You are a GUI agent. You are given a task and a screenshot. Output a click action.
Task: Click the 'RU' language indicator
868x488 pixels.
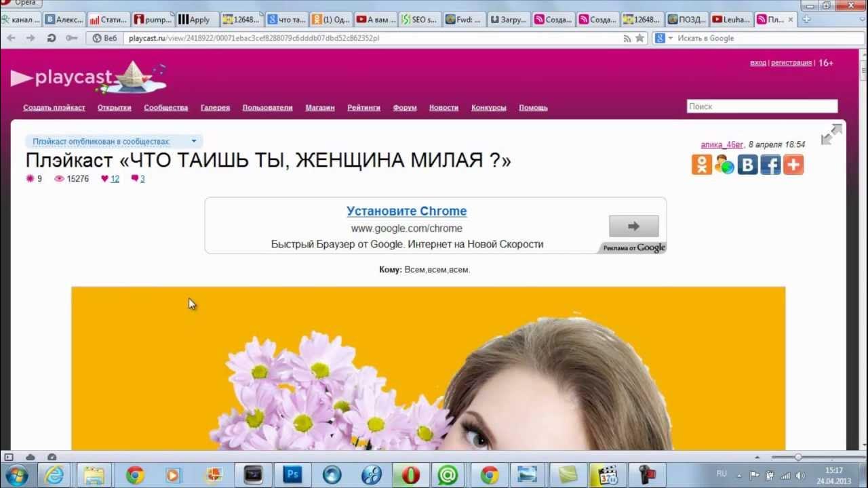tap(722, 473)
